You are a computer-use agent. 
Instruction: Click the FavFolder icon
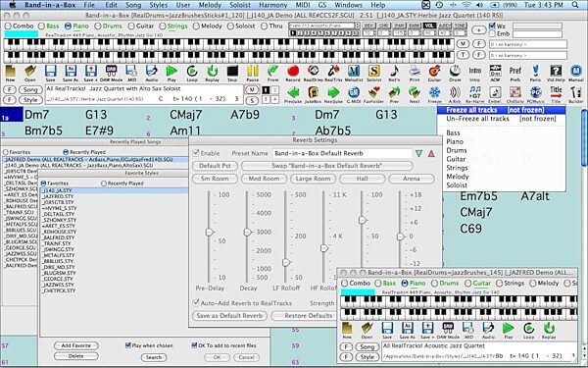(x=374, y=94)
